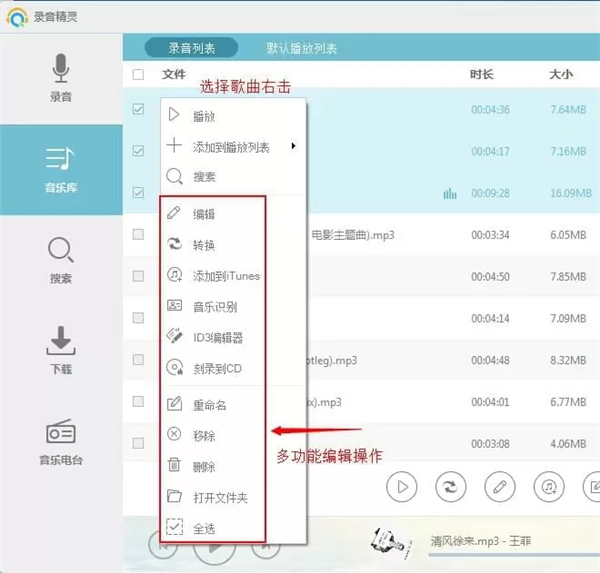600x573 pixels.
Task: Select the 7.09MB track row
Action: click(361, 318)
